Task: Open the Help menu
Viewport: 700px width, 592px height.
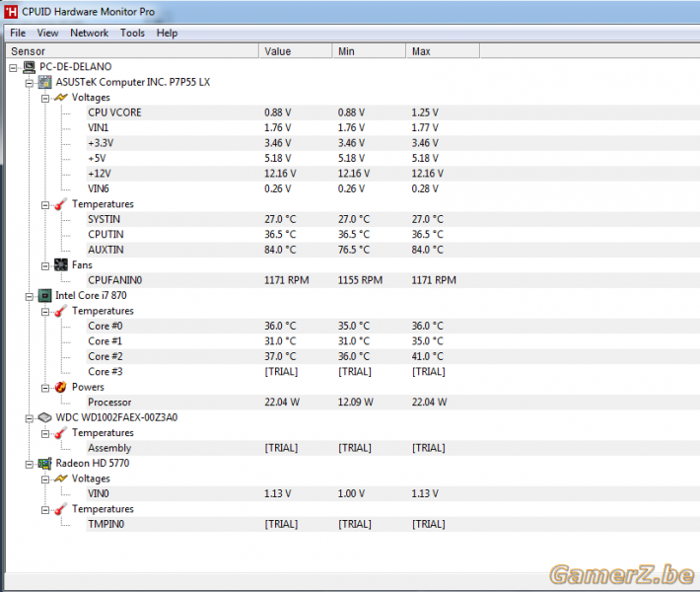Action: point(167,34)
